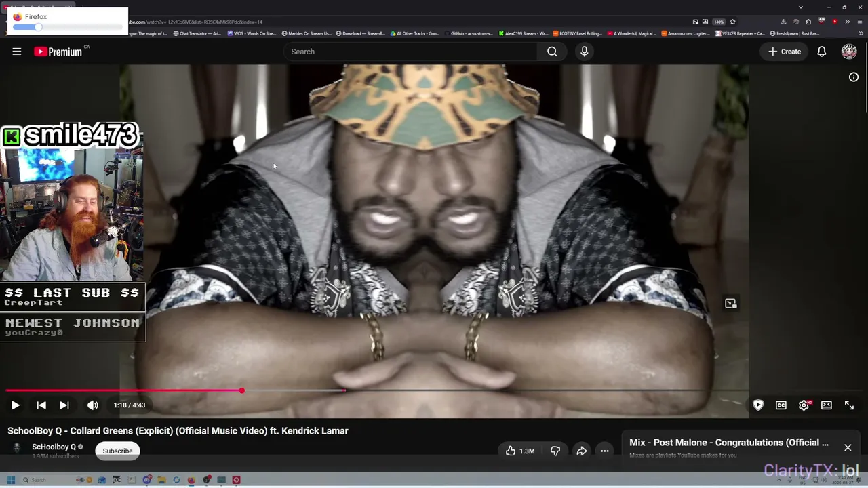Open FreshSpawn Rust Bas bookmark
The width and height of the screenshot is (868, 488).
[795, 33]
